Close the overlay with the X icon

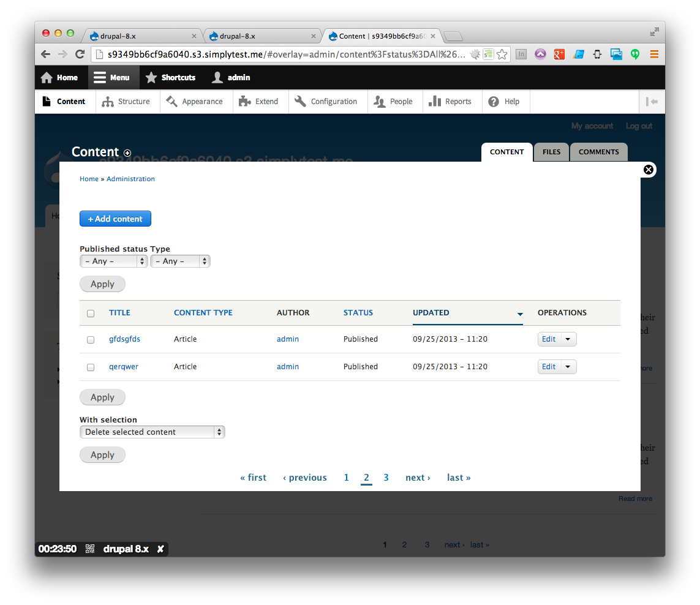[648, 170]
